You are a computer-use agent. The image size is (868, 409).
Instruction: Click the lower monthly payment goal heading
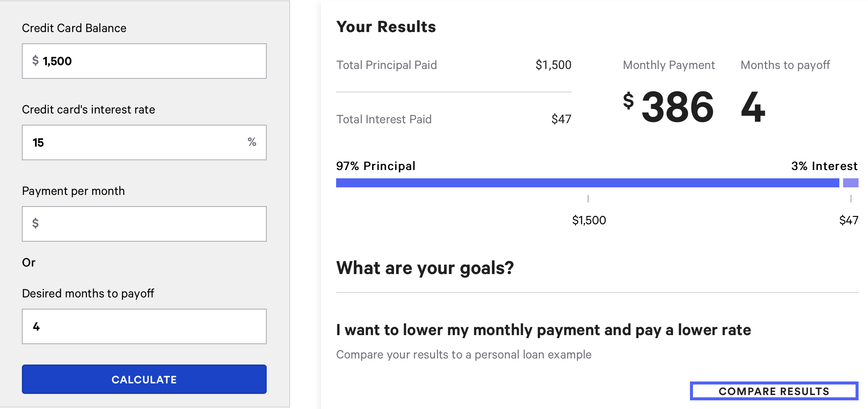coord(543,330)
